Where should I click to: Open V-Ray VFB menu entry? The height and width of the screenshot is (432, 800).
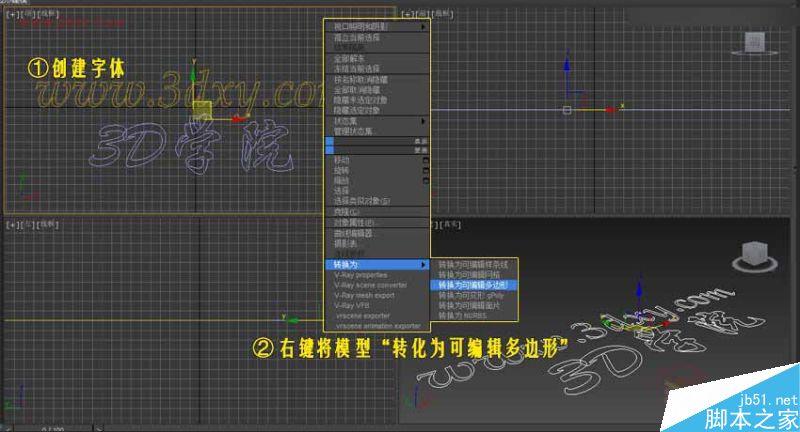click(x=351, y=306)
